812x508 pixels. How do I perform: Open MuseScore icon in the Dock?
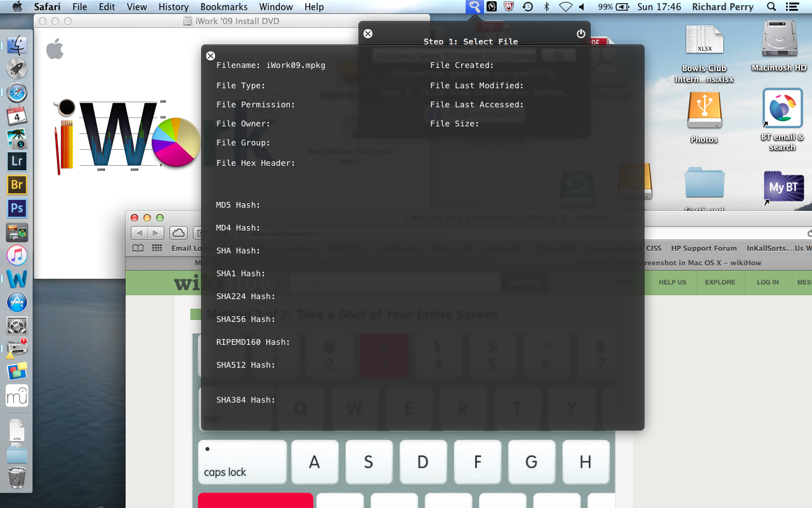tap(16, 396)
